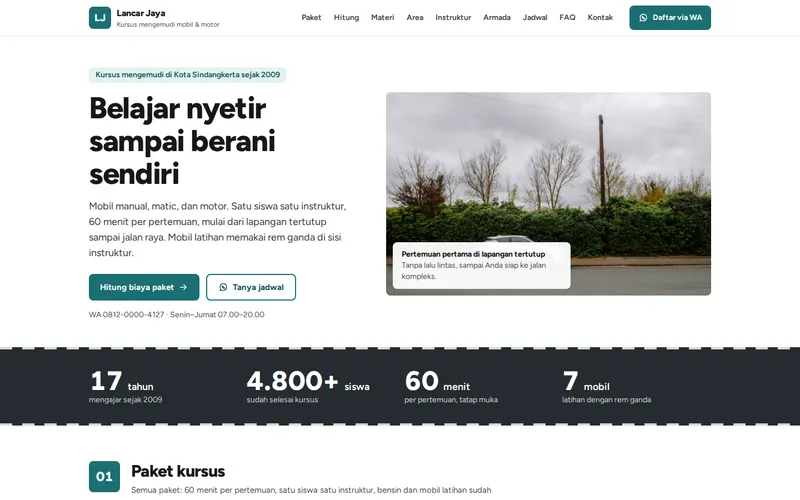Open the Instruktur nav item
The width and height of the screenshot is (800, 500).
(453, 17)
